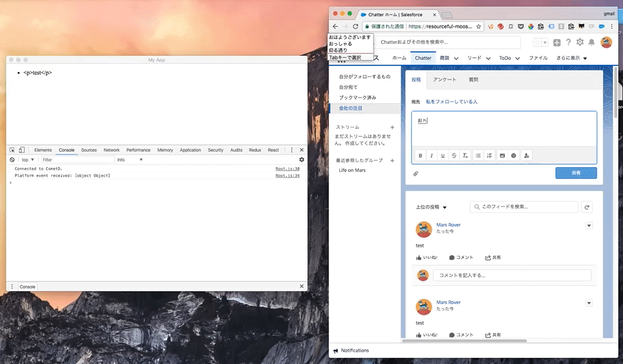
Task: Click the blue 共有 share button
Action: tap(576, 173)
